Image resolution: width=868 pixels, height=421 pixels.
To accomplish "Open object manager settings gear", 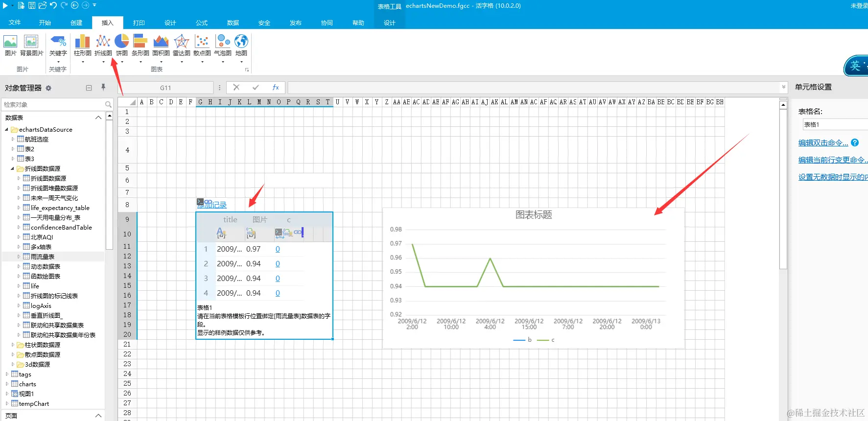I will coord(48,88).
